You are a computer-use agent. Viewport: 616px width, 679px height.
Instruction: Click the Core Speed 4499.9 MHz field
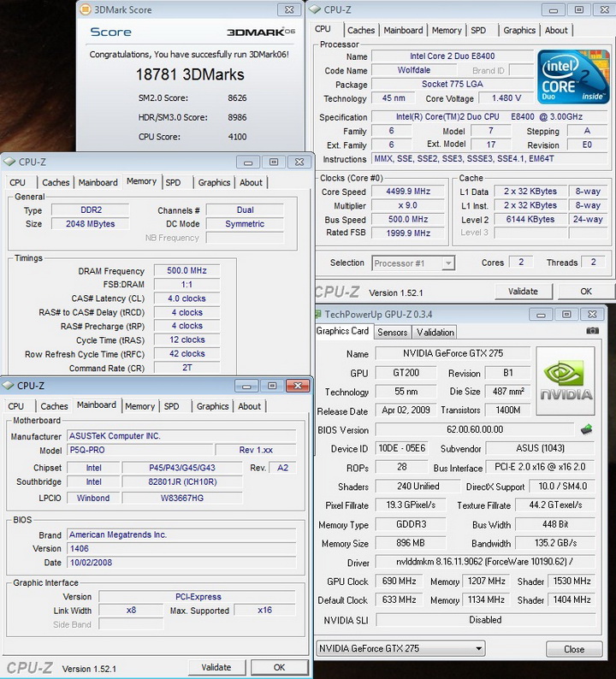pos(408,192)
